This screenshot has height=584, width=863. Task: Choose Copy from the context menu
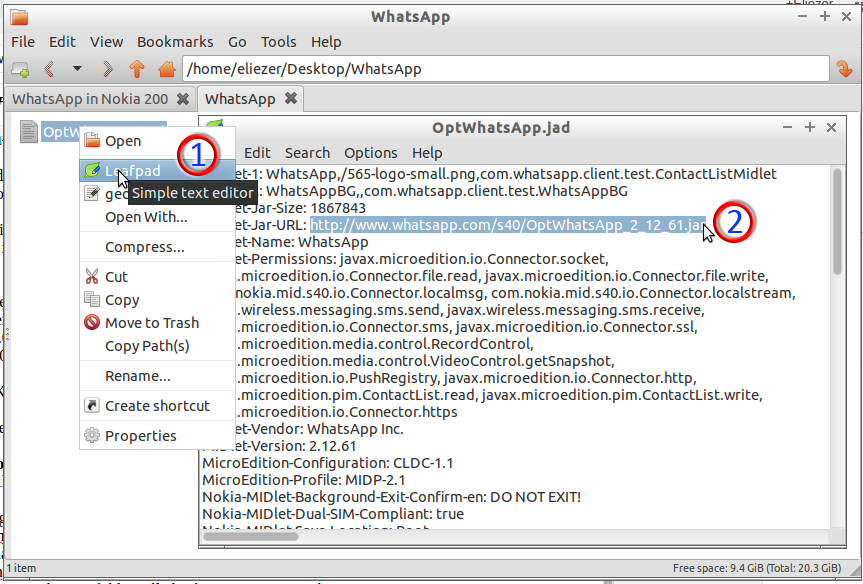coord(157,299)
